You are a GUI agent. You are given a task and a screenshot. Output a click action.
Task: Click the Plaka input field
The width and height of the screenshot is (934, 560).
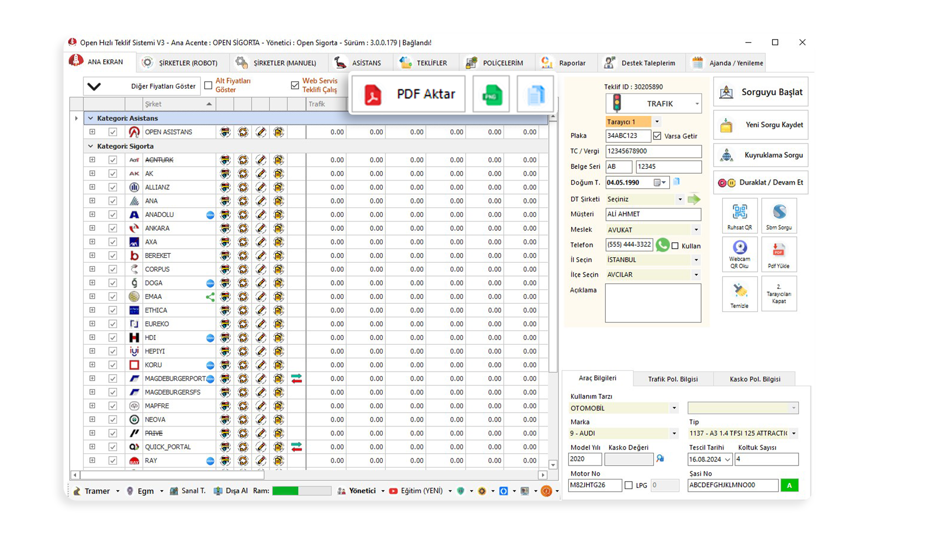pyautogui.click(x=628, y=136)
